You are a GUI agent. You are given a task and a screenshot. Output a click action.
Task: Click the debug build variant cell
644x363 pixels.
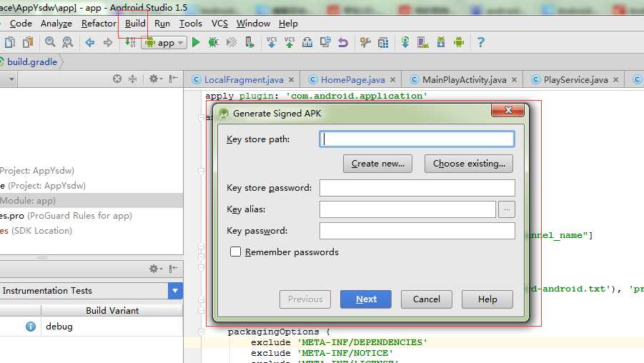(112, 327)
